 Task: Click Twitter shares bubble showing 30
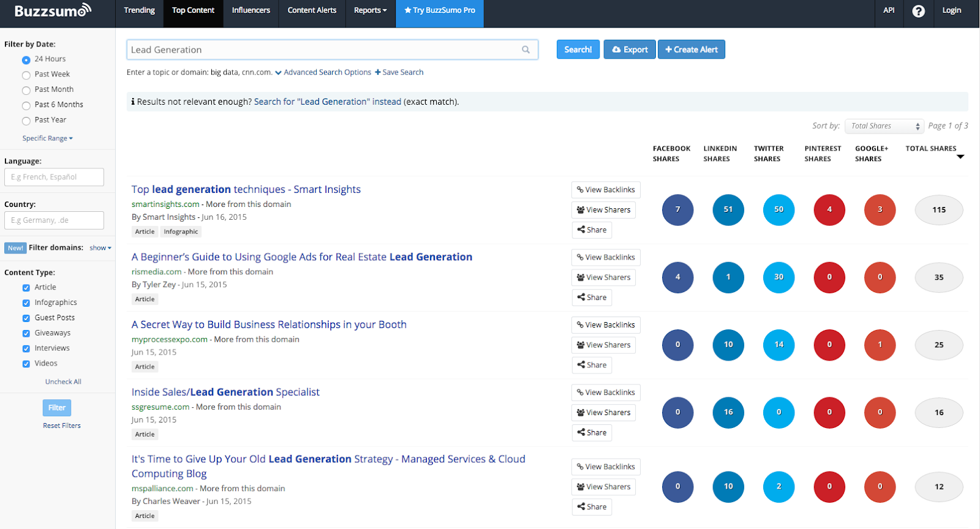point(778,277)
